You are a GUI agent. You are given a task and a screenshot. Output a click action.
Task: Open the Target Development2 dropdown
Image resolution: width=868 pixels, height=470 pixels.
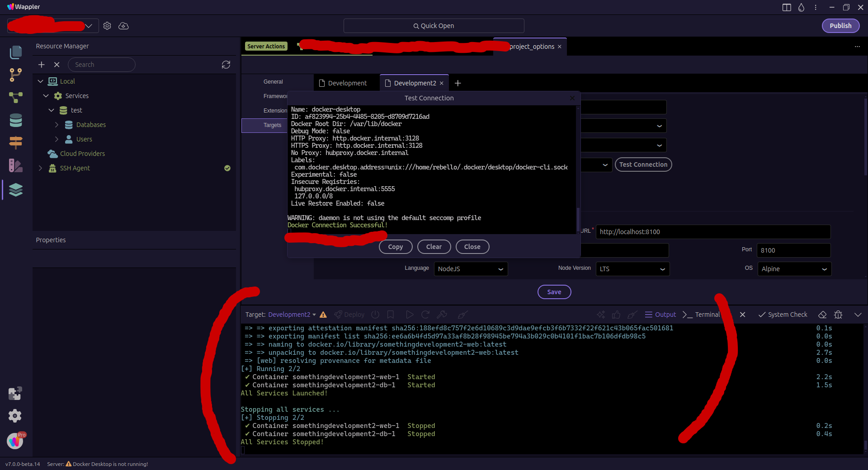coord(292,315)
